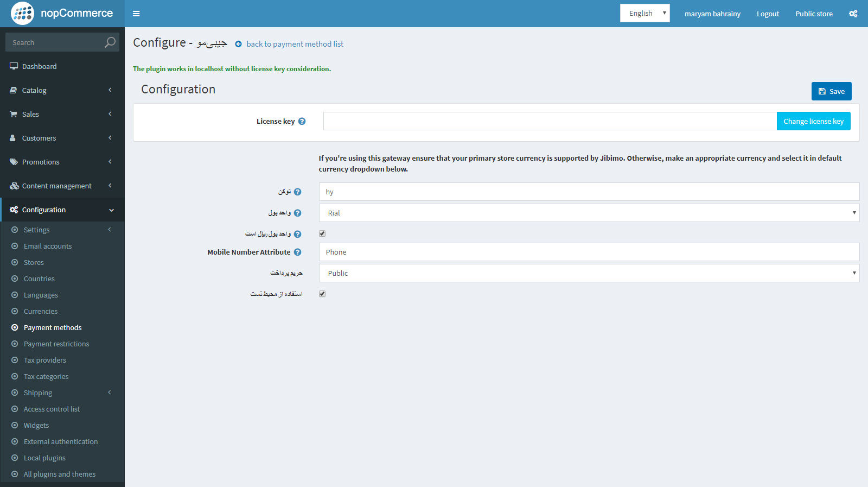Open Access control list in sidebar
Screen dimensions: 868x487
pyautogui.click(x=52, y=409)
